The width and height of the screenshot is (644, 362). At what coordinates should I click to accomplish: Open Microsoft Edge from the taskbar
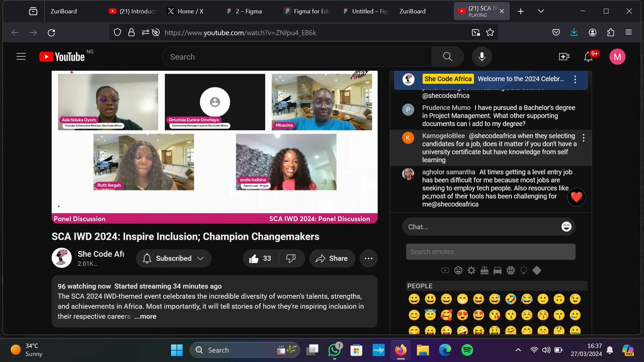point(445,350)
